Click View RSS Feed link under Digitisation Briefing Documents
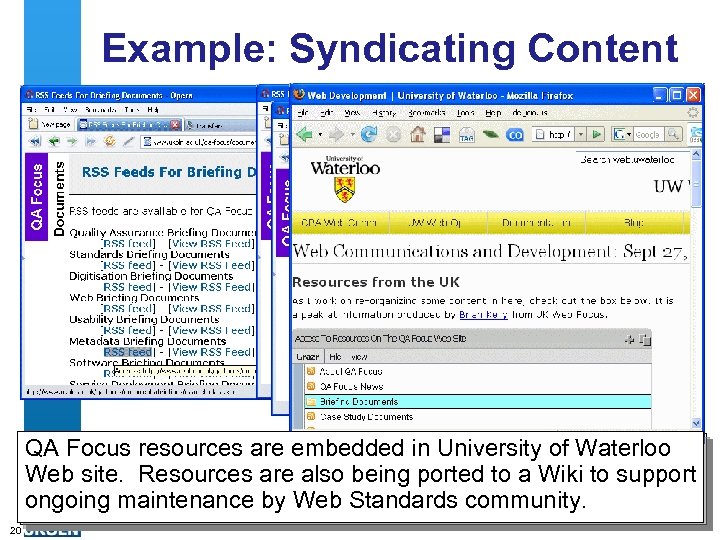720x540 pixels. [212, 287]
